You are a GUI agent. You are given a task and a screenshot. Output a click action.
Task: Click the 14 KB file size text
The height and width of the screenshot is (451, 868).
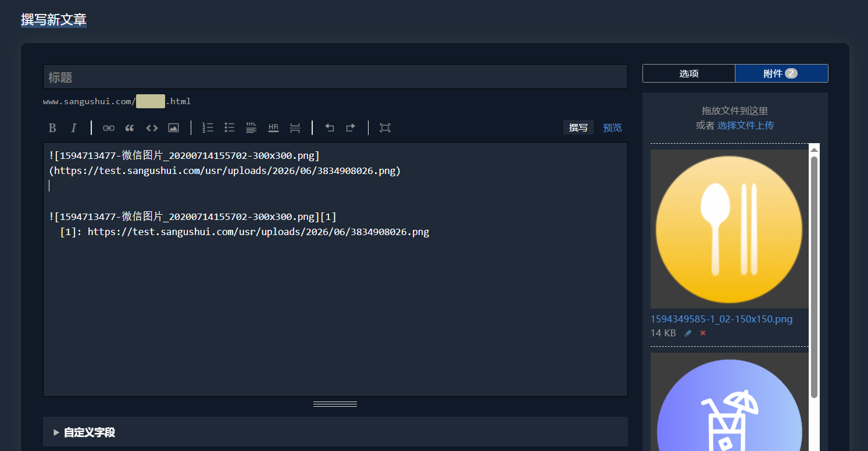click(663, 333)
